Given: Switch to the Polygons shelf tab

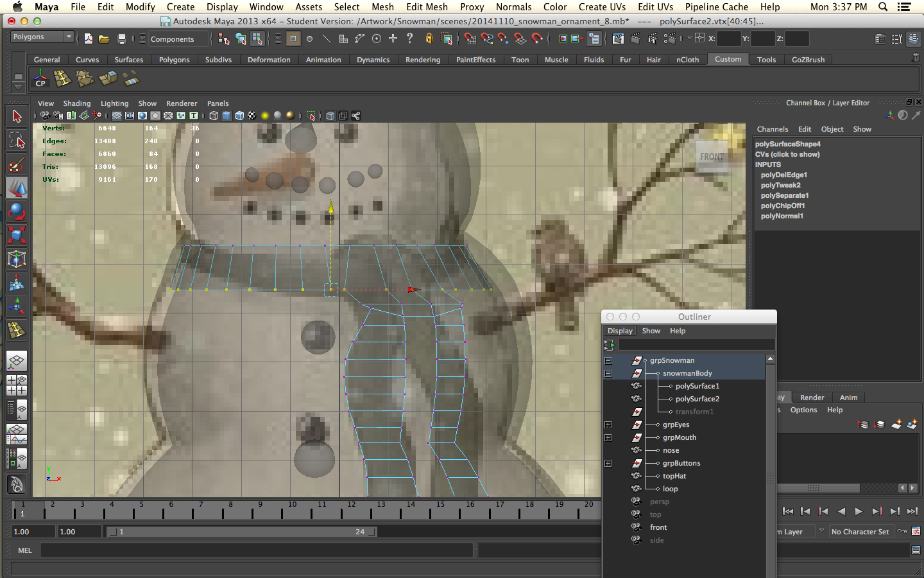Looking at the screenshot, I should (x=175, y=59).
